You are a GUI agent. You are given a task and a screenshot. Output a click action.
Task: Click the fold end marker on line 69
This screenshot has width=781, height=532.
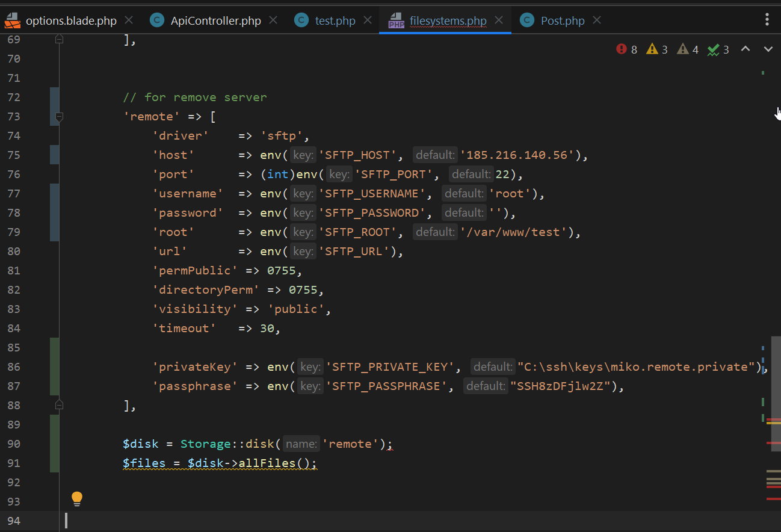[59, 39]
